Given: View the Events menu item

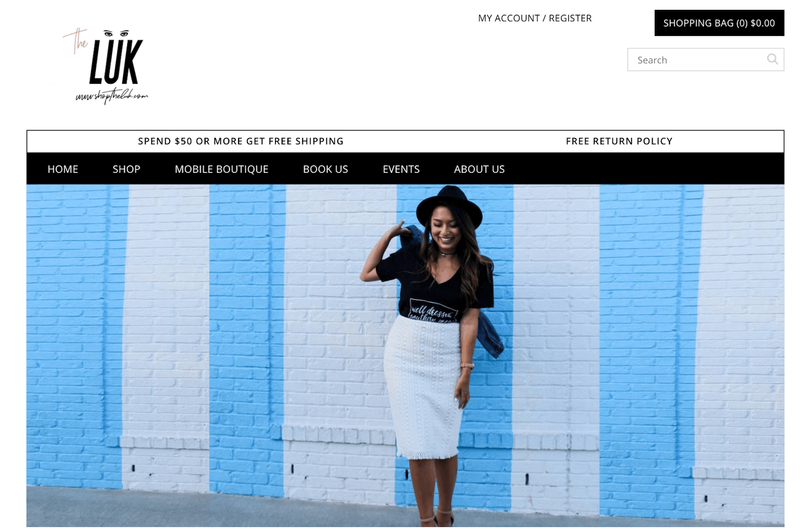Looking at the screenshot, I should click(401, 169).
